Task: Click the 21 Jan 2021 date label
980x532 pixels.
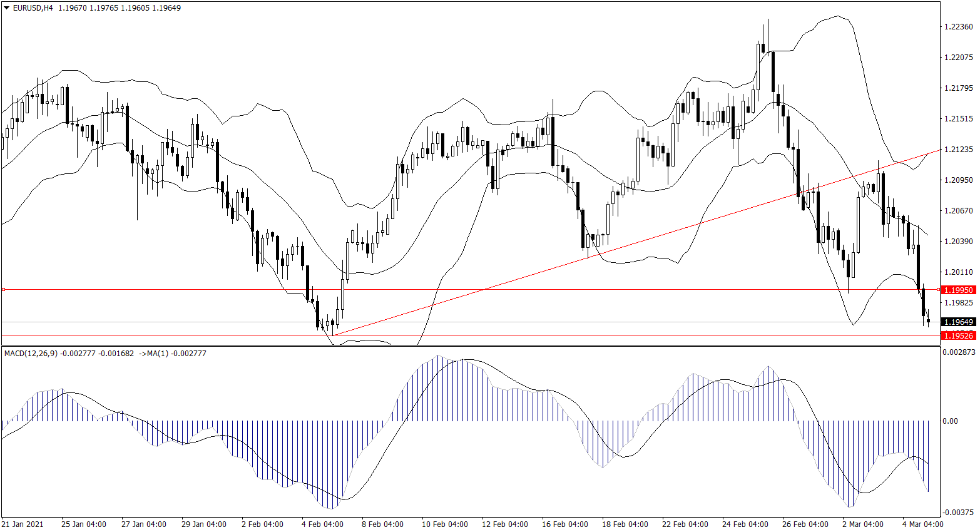Action: (23, 524)
